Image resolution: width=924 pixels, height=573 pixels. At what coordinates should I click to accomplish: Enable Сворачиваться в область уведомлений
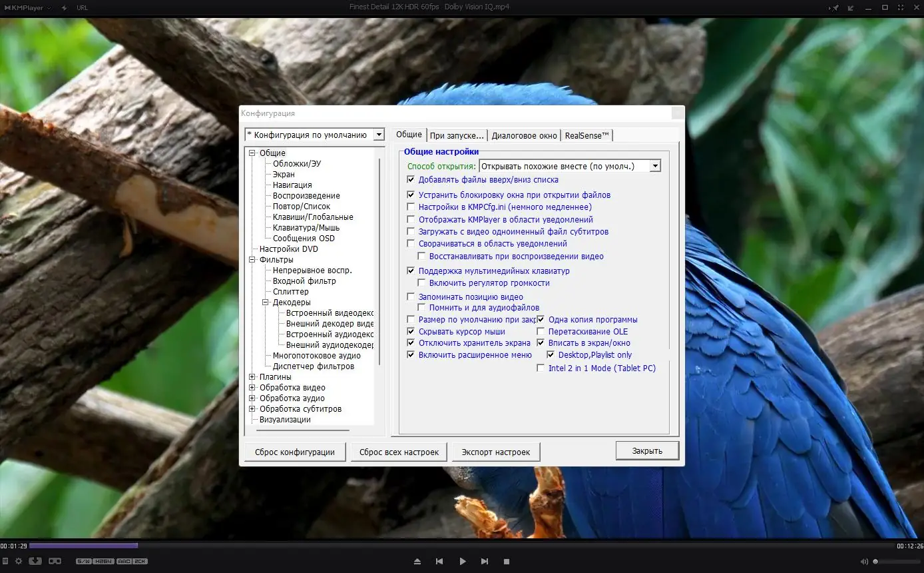coord(411,244)
